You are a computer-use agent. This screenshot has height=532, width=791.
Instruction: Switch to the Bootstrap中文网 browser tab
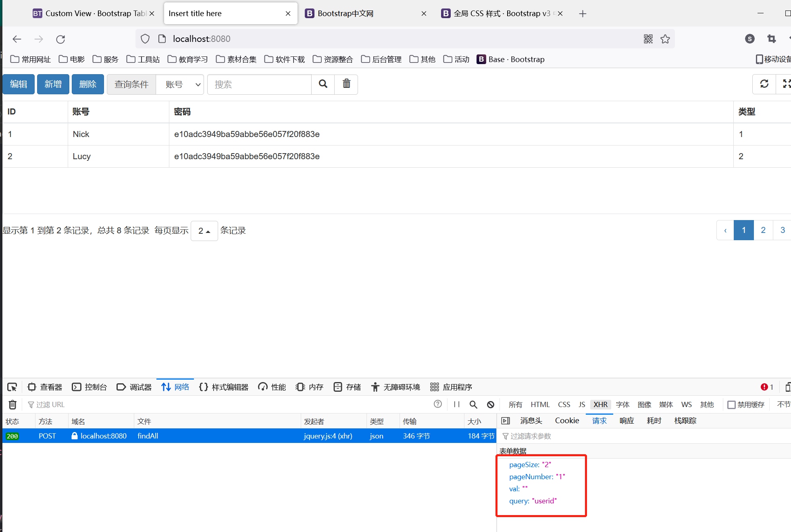365,13
